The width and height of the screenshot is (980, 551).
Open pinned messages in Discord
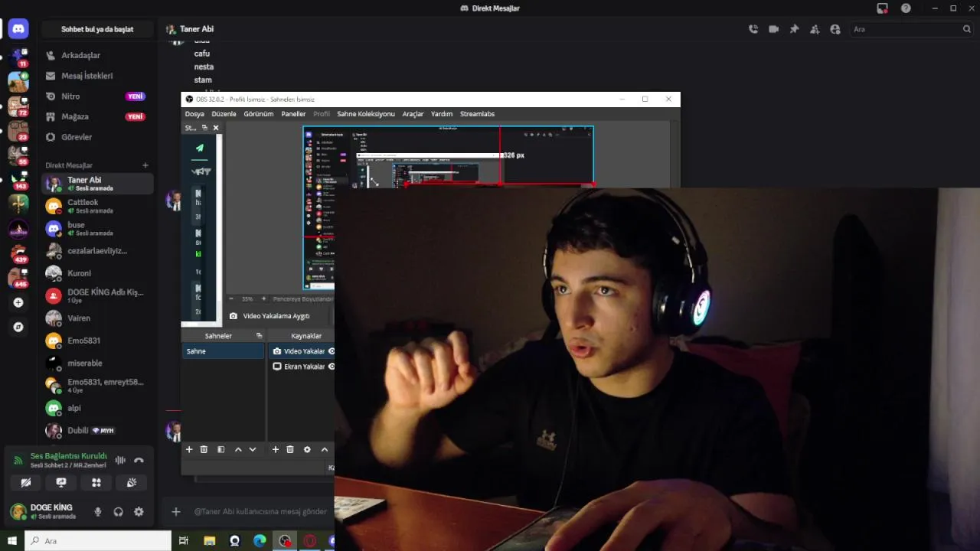pyautogui.click(x=794, y=29)
